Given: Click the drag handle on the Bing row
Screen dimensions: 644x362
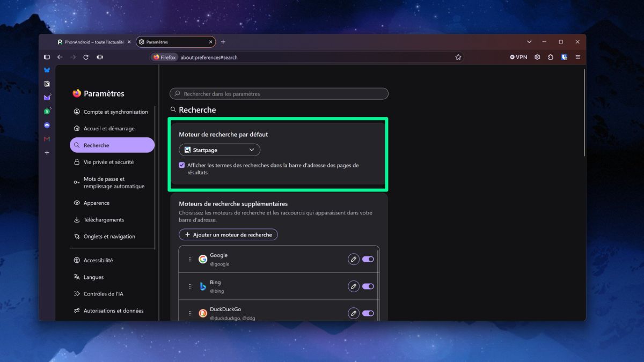Looking at the screenshot, I should tap(190, 286).
